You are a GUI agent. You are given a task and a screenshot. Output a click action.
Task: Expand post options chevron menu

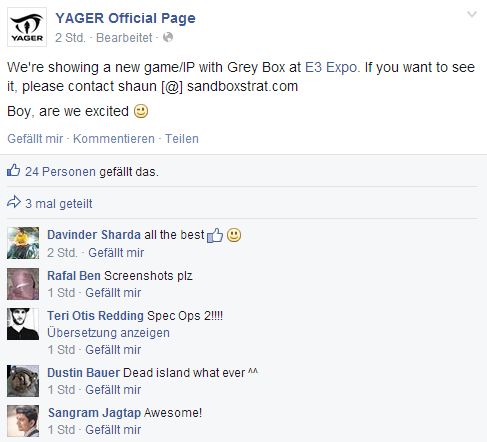click(x=472, y=14)
